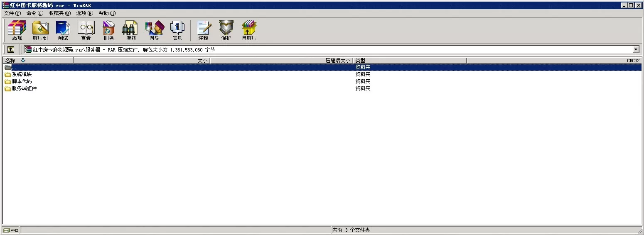
Task: Click the 保护 (Protect) shield icon
Action: point(226,30)
